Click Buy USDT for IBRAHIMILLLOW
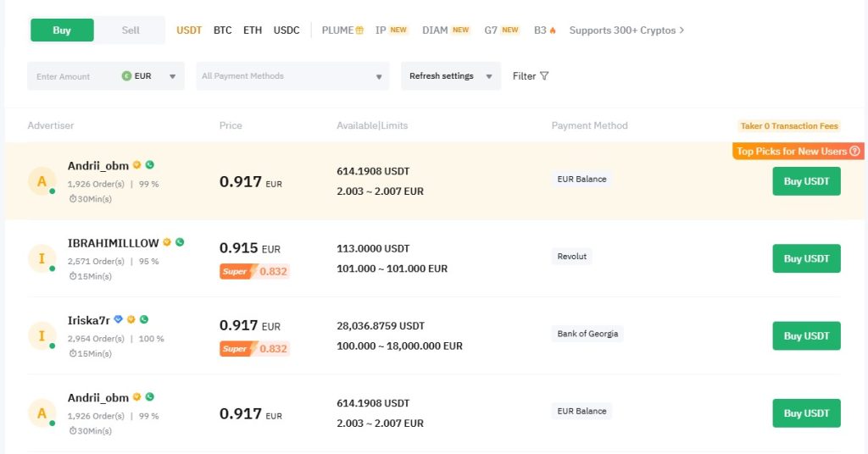Image resolution: width=868 pixels, height=454 pixels. click(x=807, y=259)
